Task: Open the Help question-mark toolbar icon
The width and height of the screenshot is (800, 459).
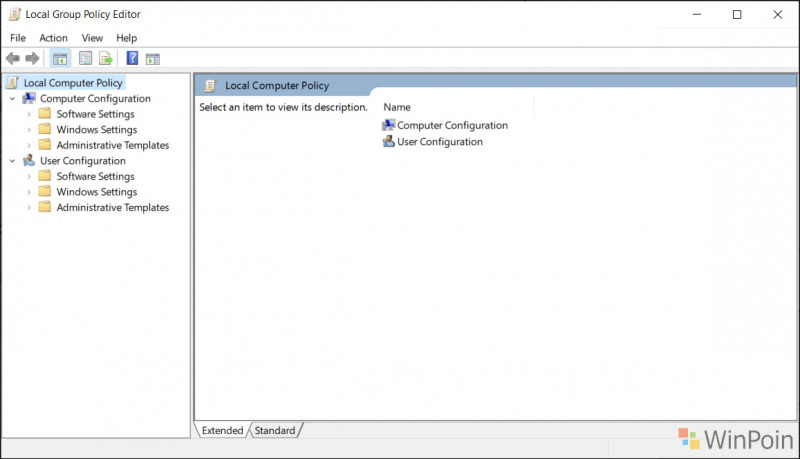Action: [132, 58]
